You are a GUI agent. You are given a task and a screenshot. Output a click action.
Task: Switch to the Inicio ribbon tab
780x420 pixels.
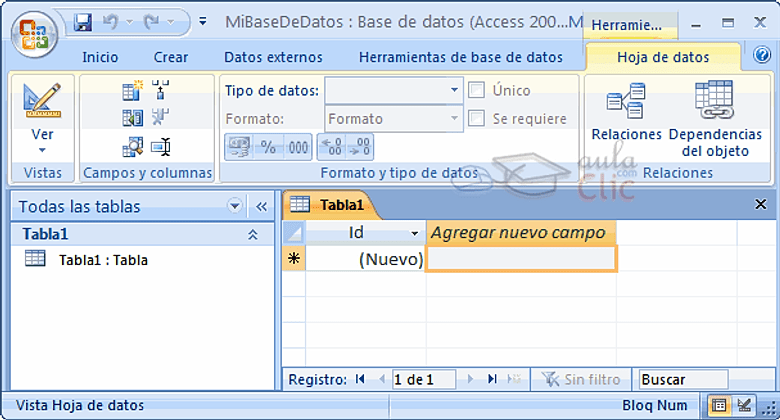pyautogui.click(x=100, y=57)
